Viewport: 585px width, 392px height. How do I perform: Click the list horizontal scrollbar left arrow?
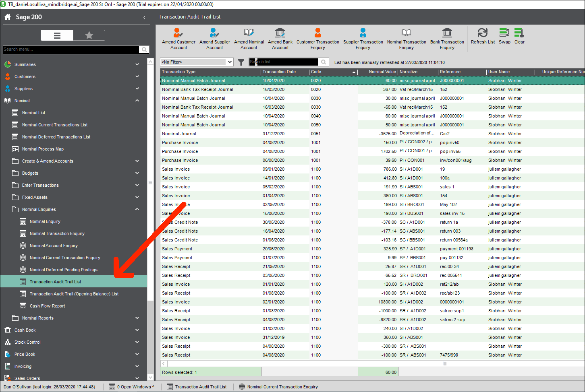point(163,363)
